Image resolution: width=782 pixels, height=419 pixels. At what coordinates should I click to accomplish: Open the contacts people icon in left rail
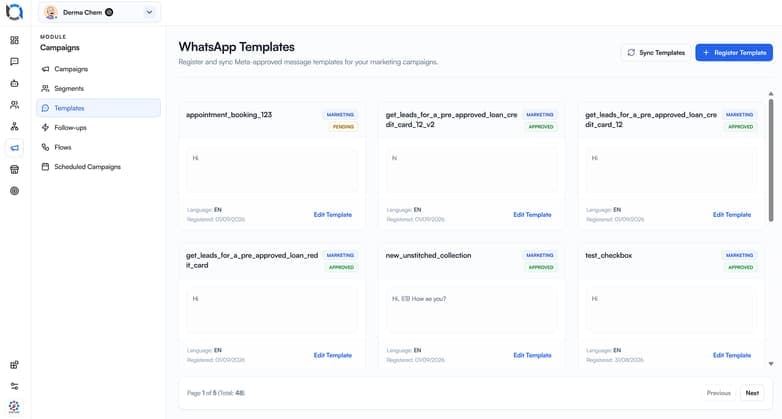(x=14, y=105)
